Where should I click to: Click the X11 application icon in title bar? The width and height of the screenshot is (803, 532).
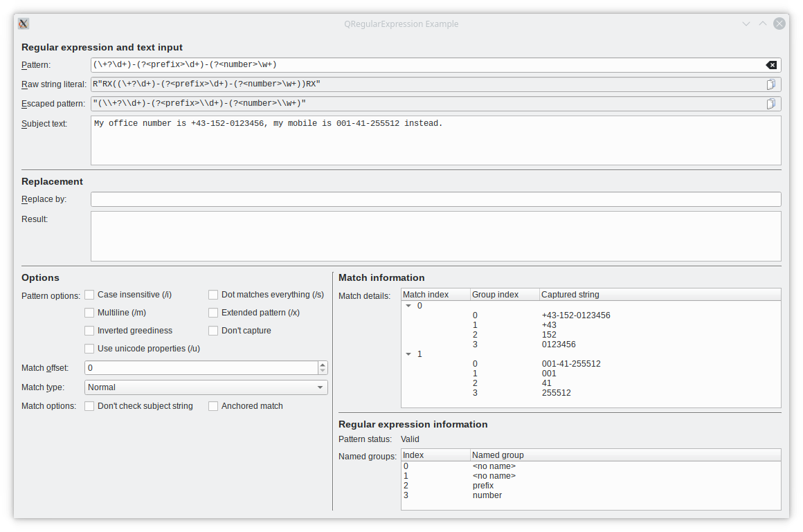[x=23, y=24]
